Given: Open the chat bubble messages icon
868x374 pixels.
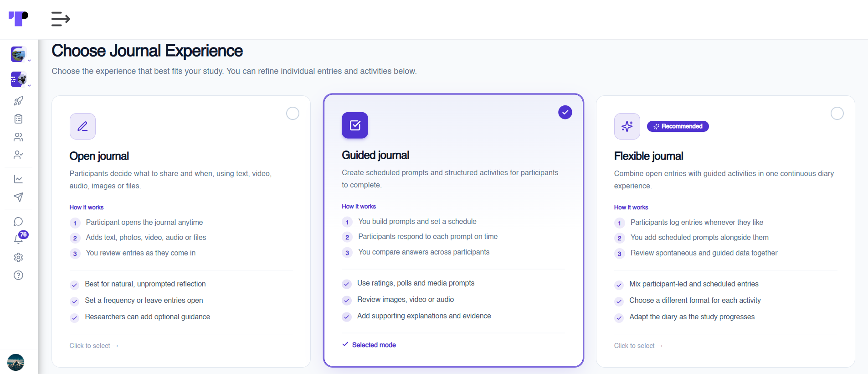Looking at the screenshot, I should (18, 222).
